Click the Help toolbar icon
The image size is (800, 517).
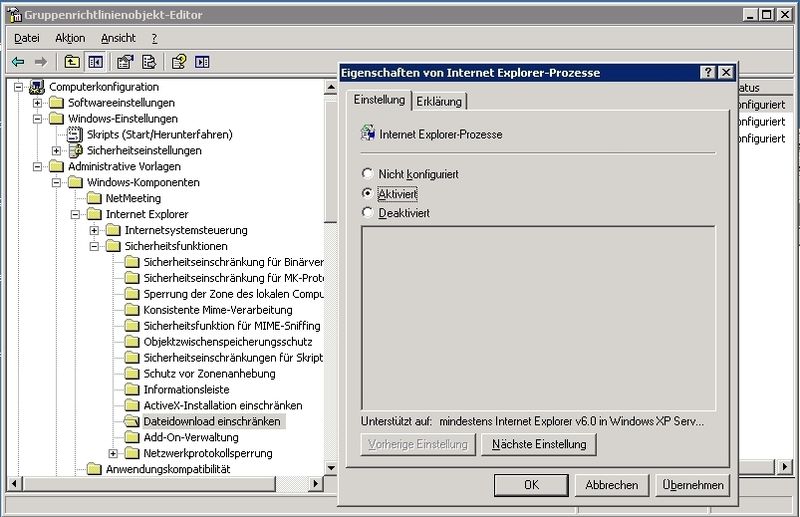click(x=179, y=62)
